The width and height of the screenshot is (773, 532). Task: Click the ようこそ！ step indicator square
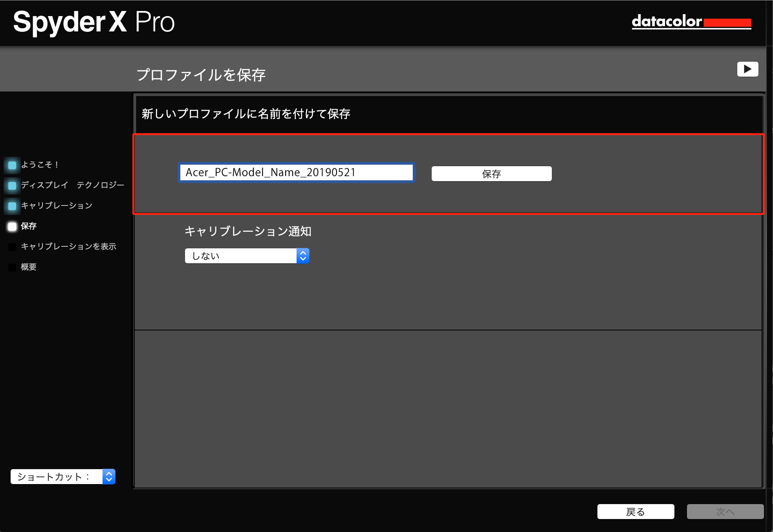pyautogui.click(x=12, y=165)
